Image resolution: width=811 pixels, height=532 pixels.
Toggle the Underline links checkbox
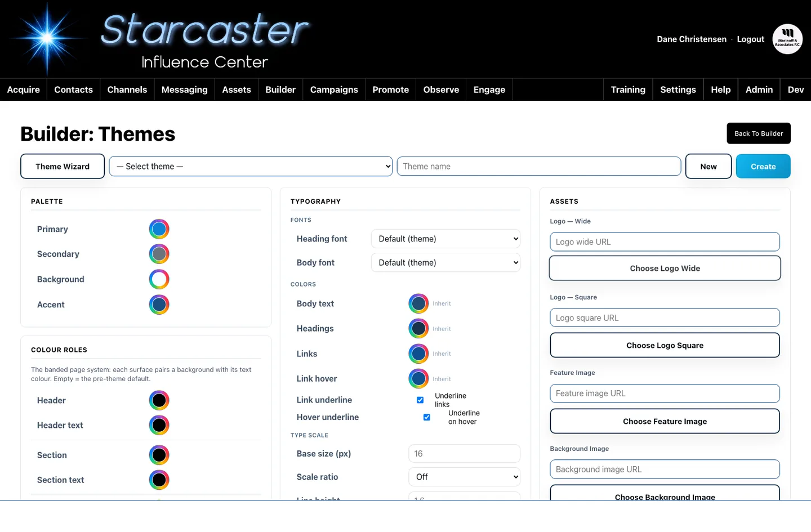[420, 400]
